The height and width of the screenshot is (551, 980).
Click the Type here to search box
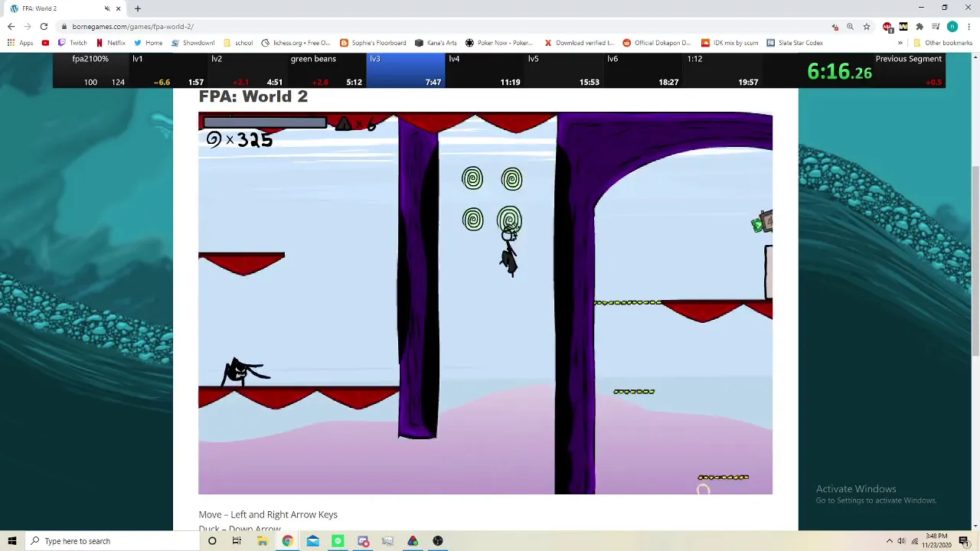tap(113, 541)
